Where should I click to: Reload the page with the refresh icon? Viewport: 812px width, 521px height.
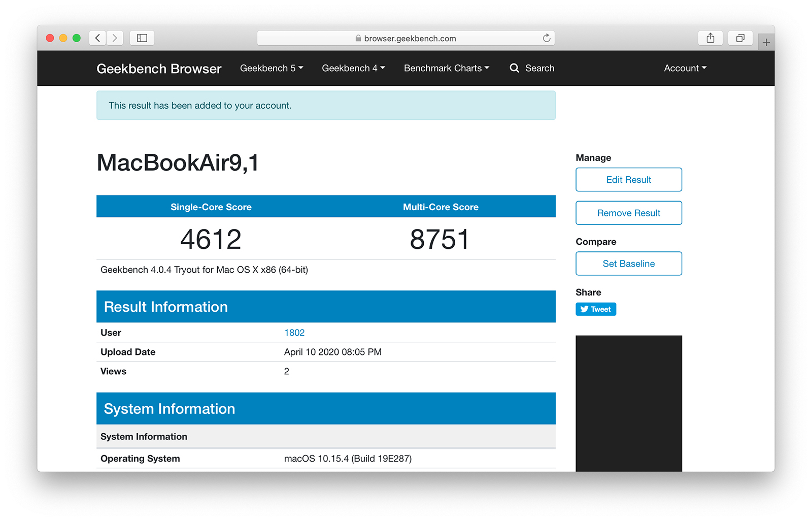[x=547, y=38]
